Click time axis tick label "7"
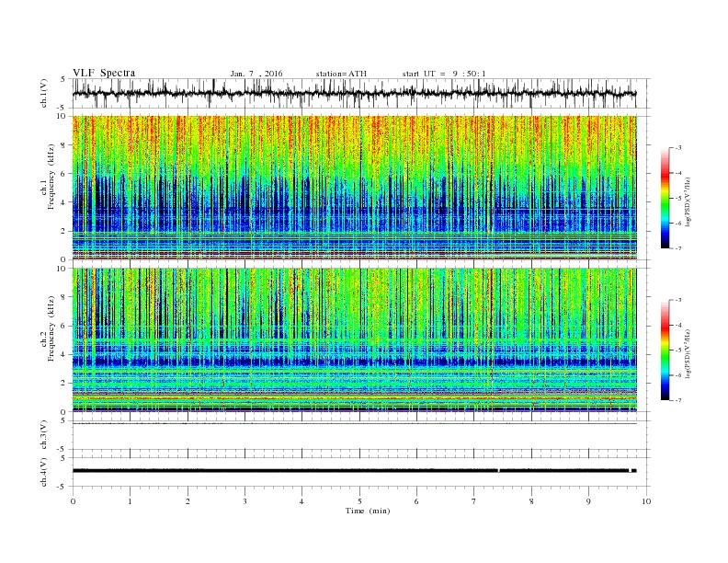Viewport: 728px width, 563px height. [474, 501]
